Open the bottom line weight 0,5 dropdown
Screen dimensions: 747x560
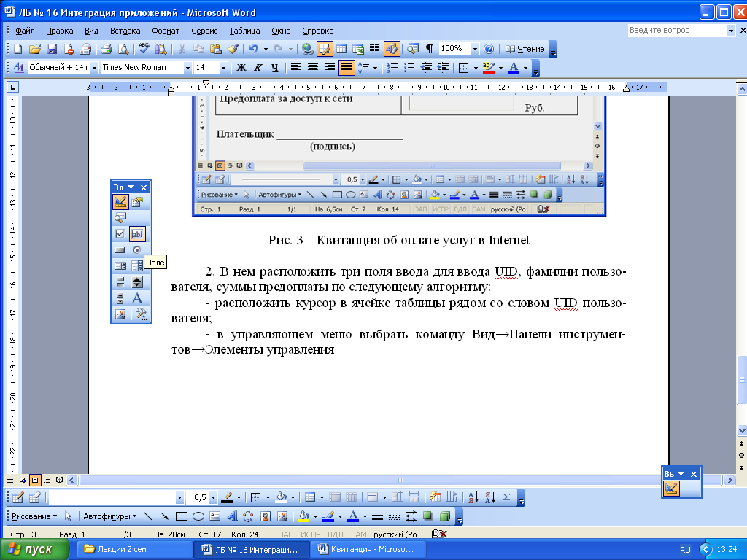[x=213, y=497]
